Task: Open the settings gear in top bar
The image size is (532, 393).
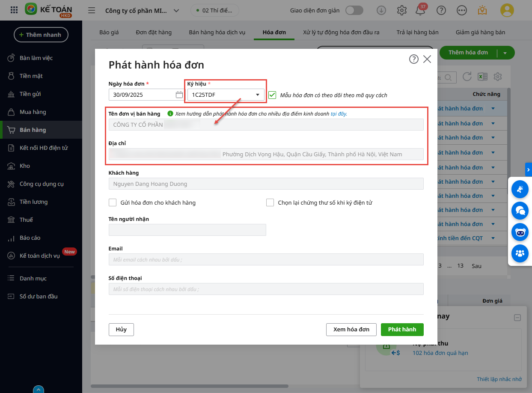Action: click(401, 11)
